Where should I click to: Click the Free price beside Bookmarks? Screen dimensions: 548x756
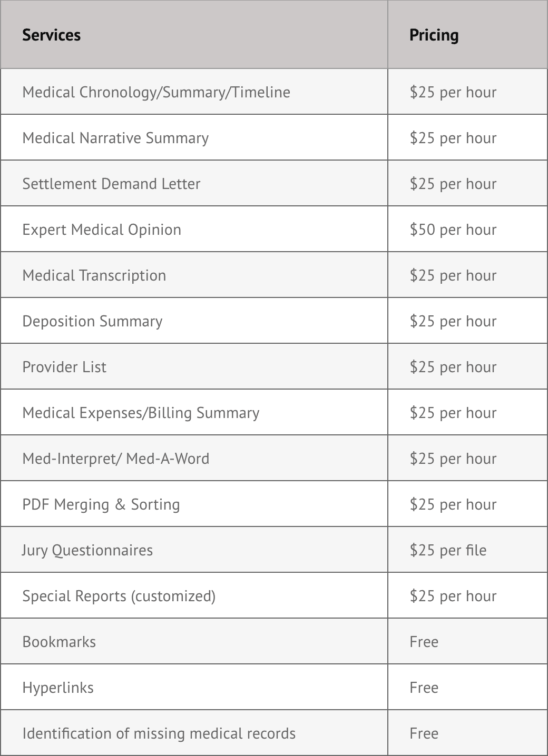click(x=424, y=642)
